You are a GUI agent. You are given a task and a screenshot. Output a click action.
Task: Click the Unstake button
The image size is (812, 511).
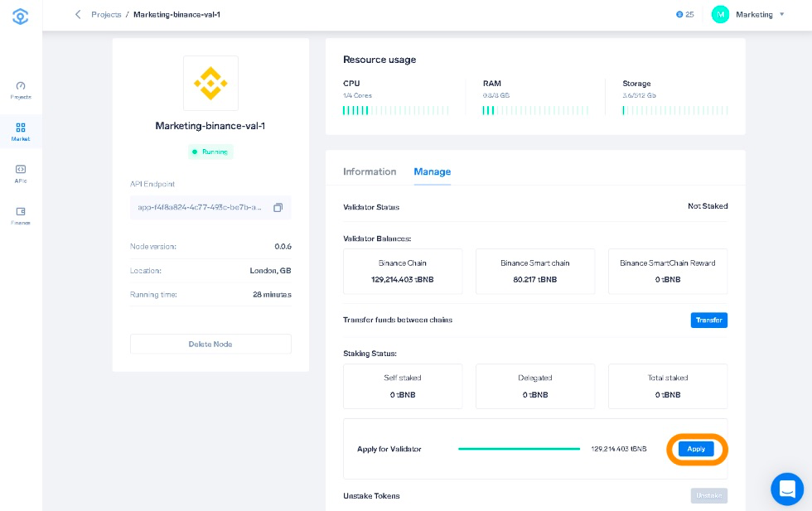pos(709,495)
